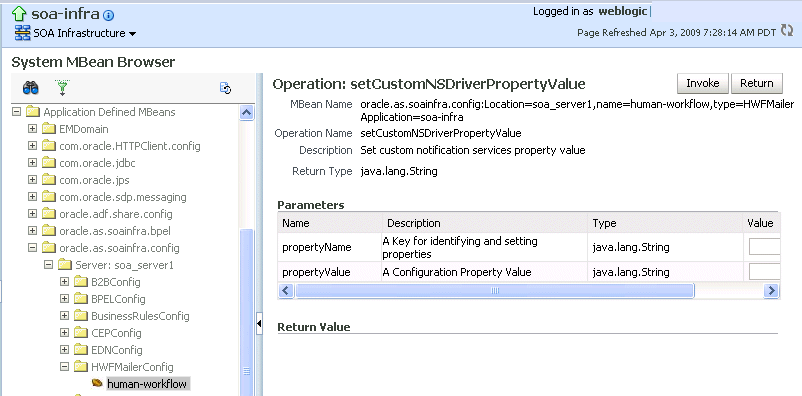Viewport: 802px width, 396px height.
Task: Click the tree panel scroll up arrow
Action: pos(247,113)
